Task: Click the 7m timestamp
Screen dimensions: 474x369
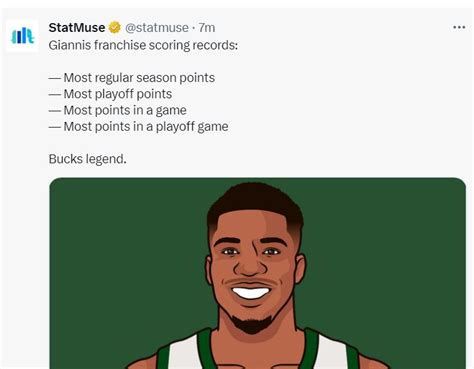Action: [x=207, y=28]
